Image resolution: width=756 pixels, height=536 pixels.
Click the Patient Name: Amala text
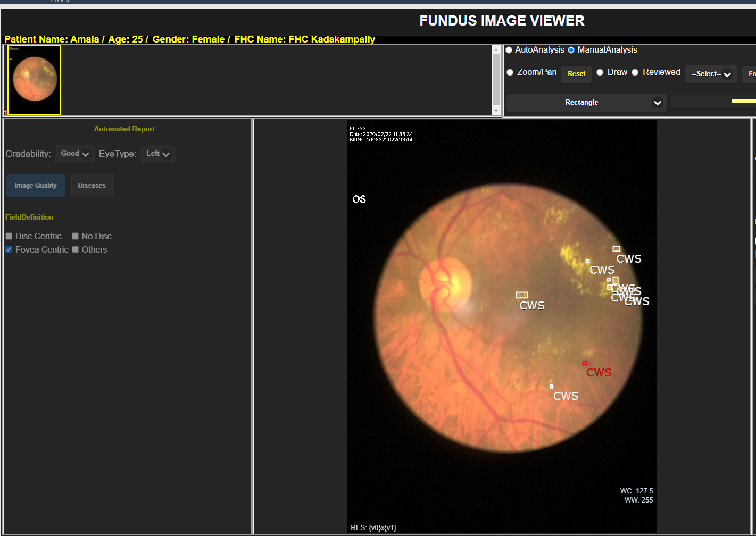tap(52, 39)
